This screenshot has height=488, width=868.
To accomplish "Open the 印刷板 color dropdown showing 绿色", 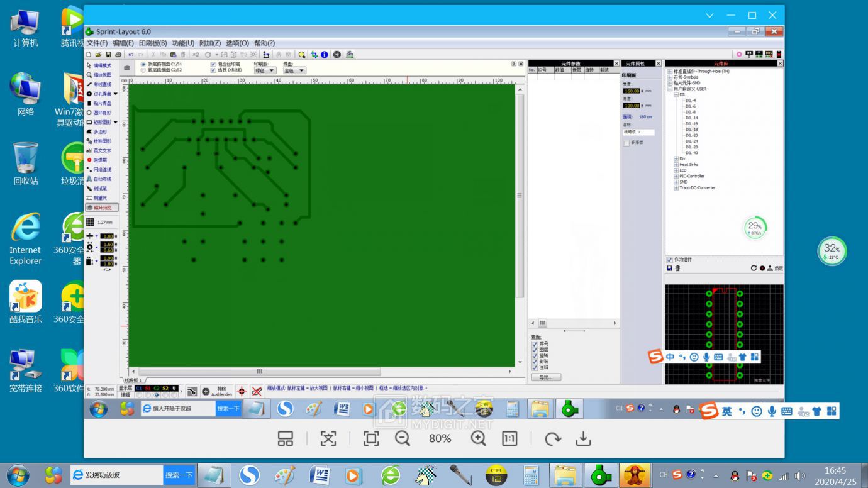I will coord(265,70).
